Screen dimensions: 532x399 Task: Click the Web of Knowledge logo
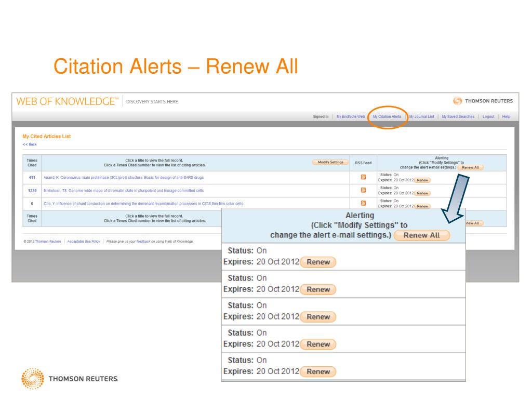[x=67, y=101]
